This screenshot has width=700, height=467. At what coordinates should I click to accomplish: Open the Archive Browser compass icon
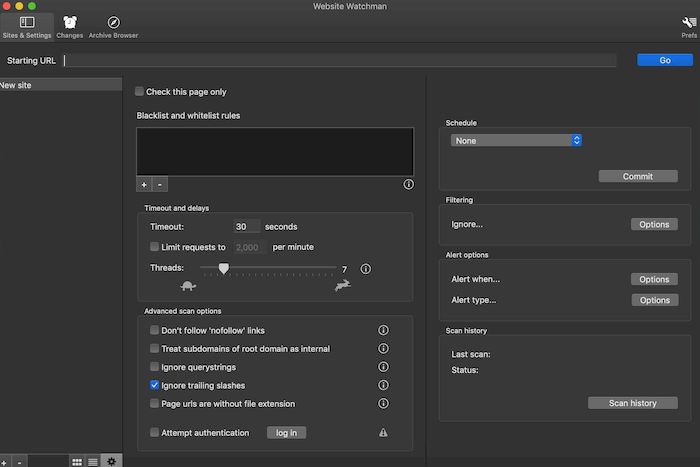coord(113,26)
